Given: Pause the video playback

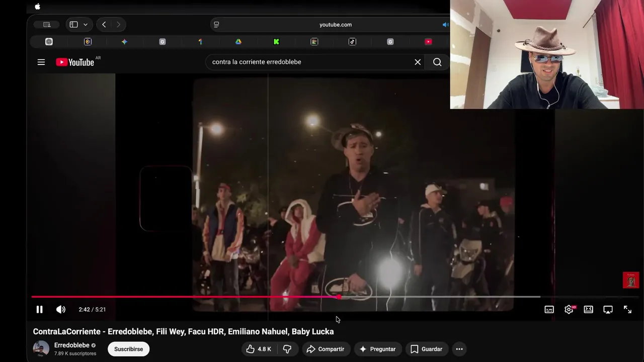Looking at the screenshot, I should coord(39,309).
